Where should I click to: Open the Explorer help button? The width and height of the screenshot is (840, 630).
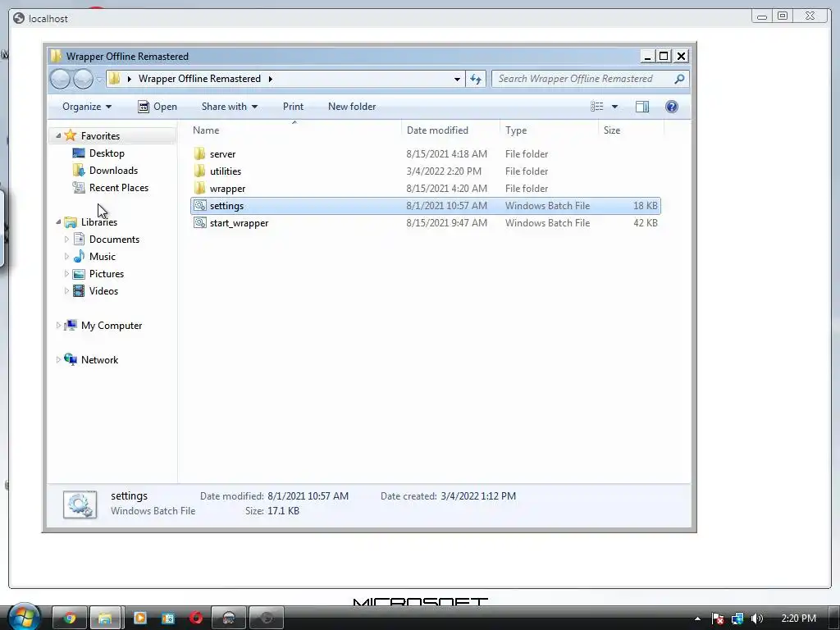point(671,107)
